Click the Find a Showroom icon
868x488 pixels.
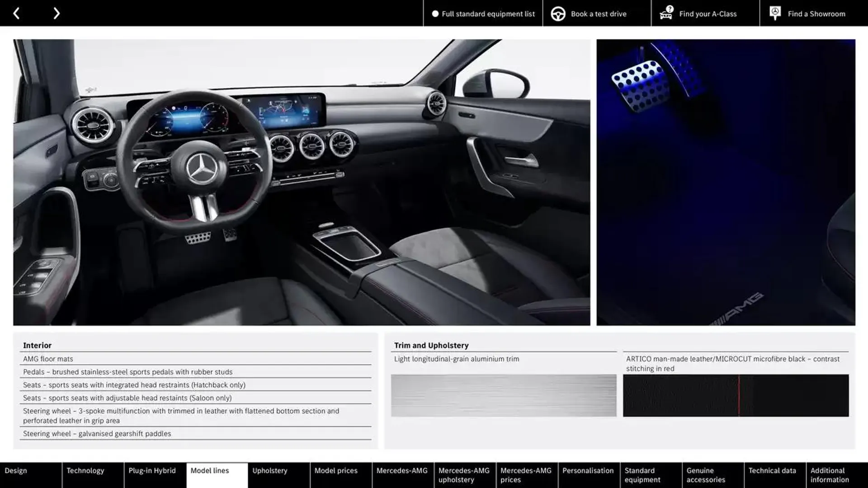pos(776,13)
